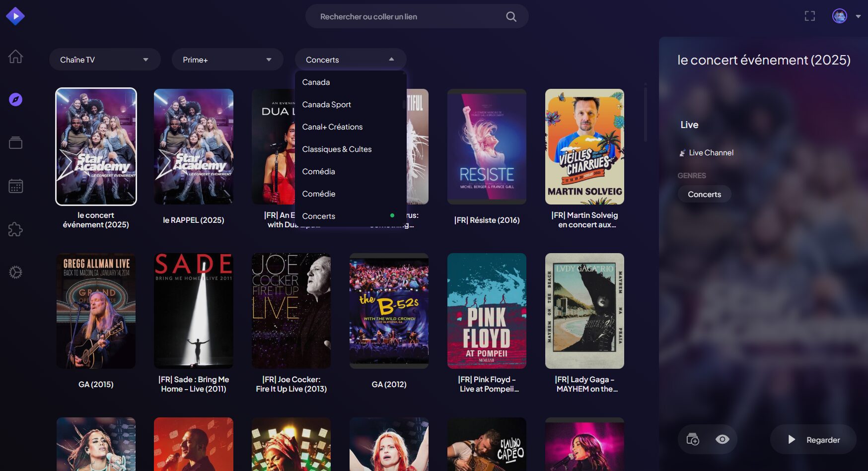868x471 pixels.
Task: Open the Sade Bring Me Home poster
Action: click(x=194, y=311)
